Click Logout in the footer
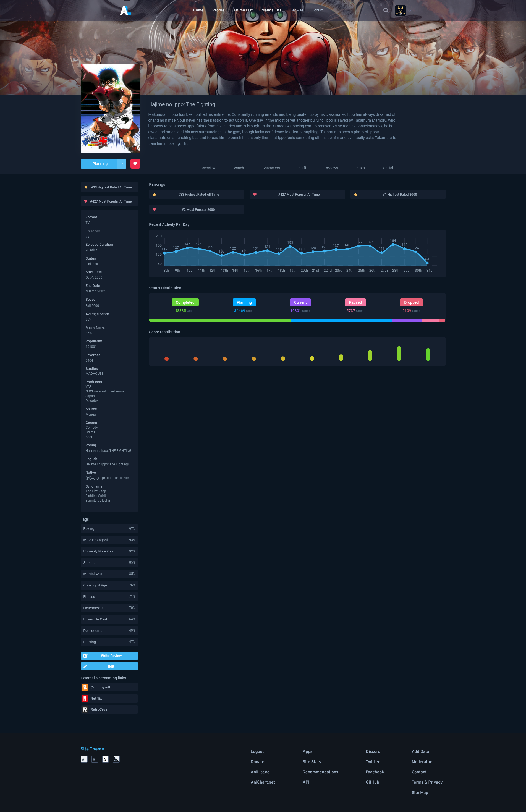The height and width of the screenshot is (812, 526). click(257, 752)
